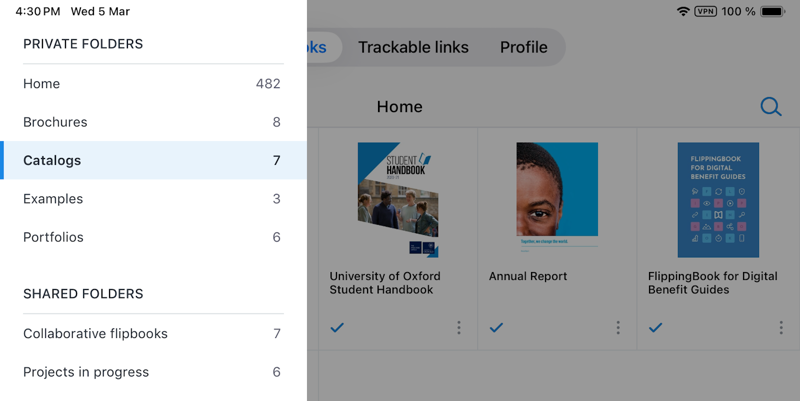Open the Portfolios folder
800x401 pixels.
point(154,237)
